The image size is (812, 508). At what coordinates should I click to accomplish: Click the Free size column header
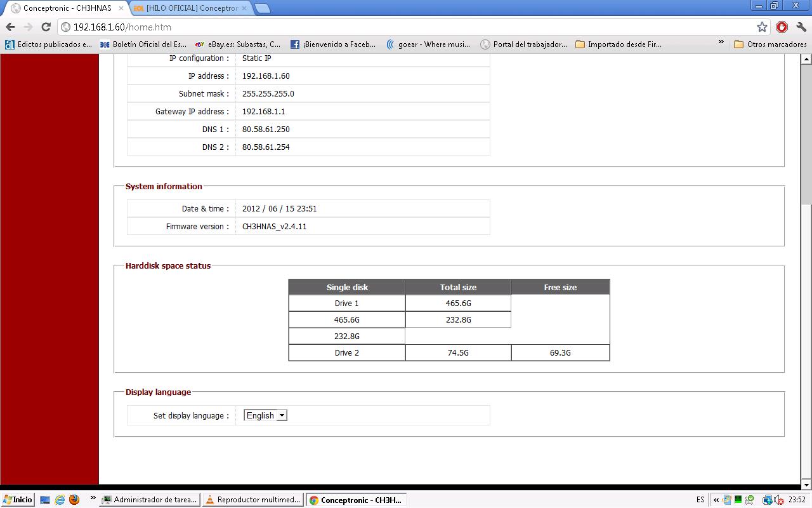tap(561, 287)
